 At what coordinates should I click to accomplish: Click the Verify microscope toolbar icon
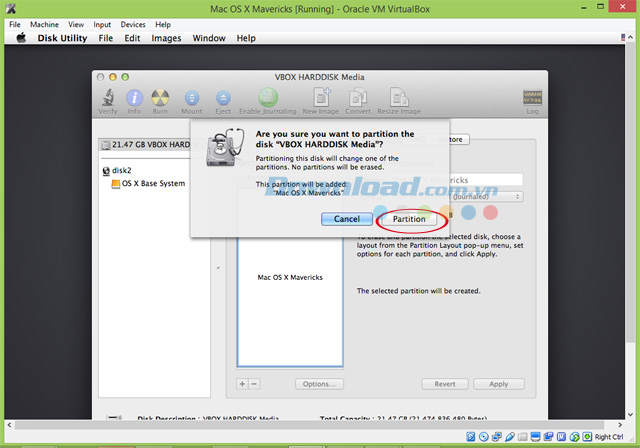coord(108,98)
